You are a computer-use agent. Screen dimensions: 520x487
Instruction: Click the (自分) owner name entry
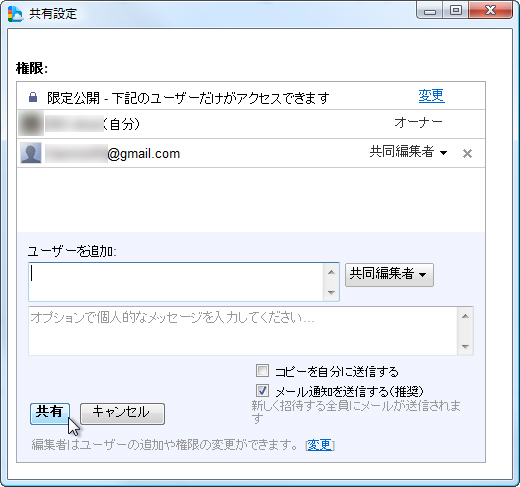[92, 124]
